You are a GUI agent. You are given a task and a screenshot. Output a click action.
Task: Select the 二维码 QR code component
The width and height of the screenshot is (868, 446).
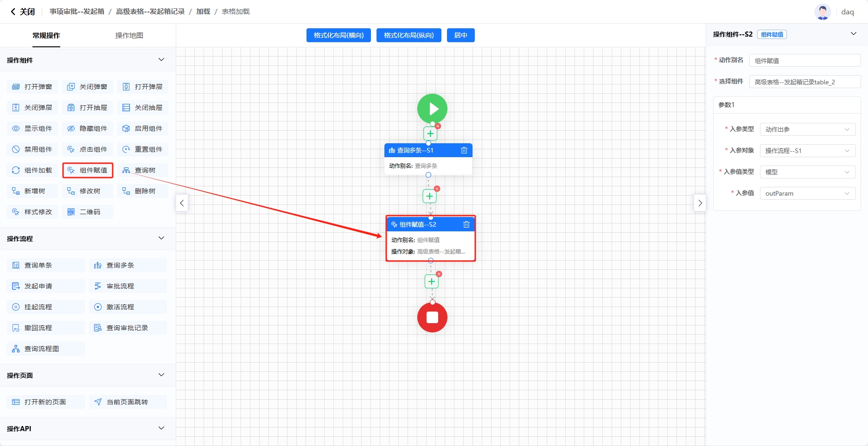coord(88,212)
